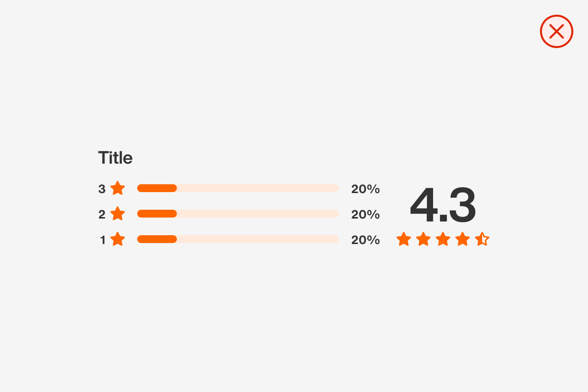Click the 20% label for 3 stars
The image size is (588, 392).
[365, 189]
